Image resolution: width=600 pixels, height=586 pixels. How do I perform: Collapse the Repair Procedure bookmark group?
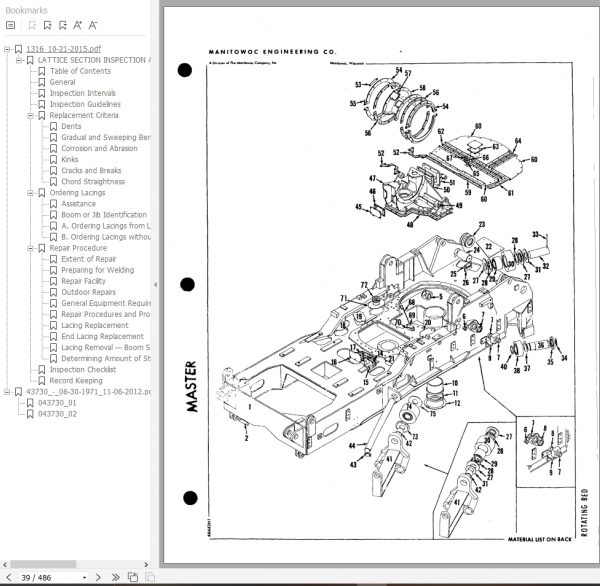pyautogui.click(x=30, y=248)
